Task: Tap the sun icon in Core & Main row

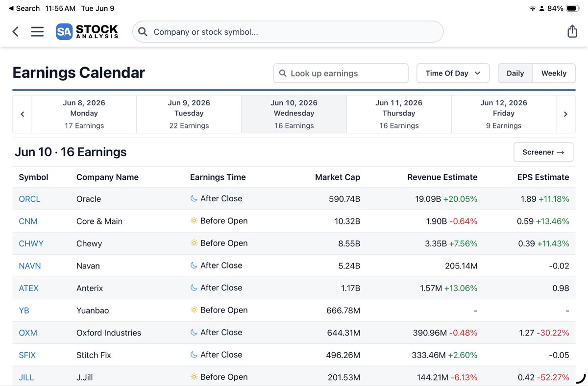Action: pyautogui.click(x=194, y=221)
